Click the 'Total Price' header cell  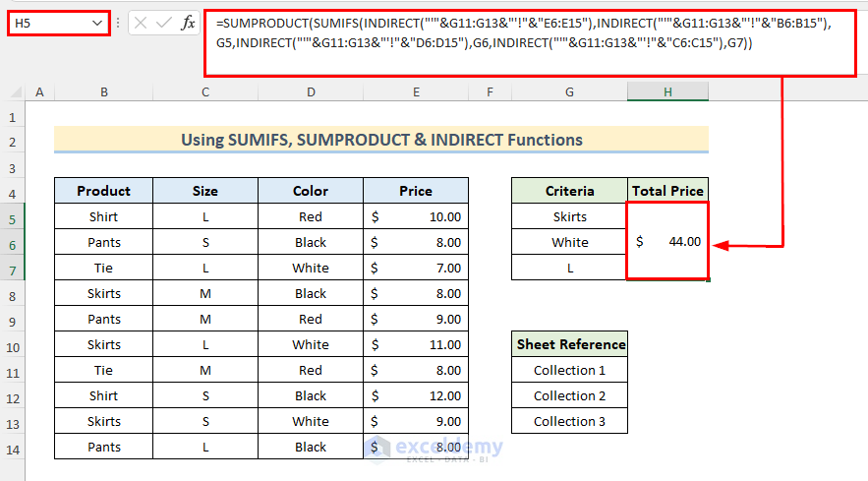(667, 191)
